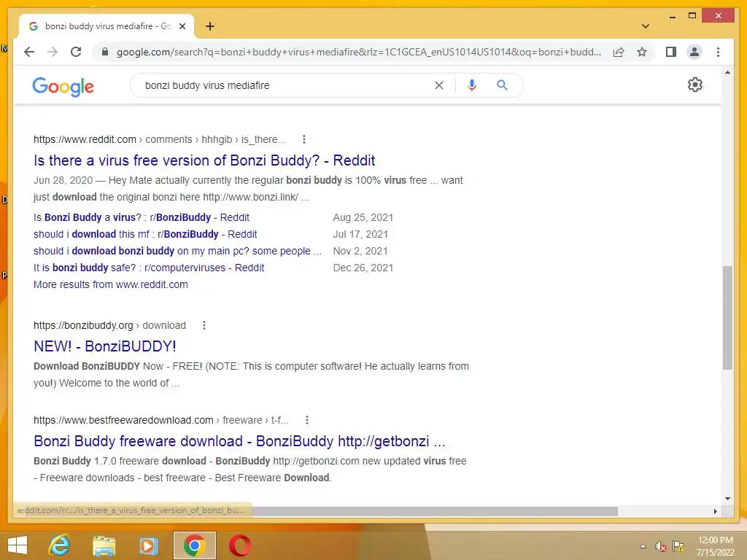Click the https://www.reddit.com breadcrumb text
Viewport: 747px width, 560px height.
click(85, 139)
